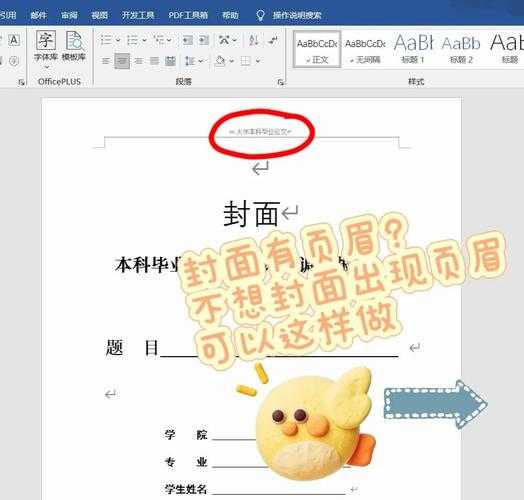Open line and paragraph spacing
The image size is (524, 500).
pos(190,61)
